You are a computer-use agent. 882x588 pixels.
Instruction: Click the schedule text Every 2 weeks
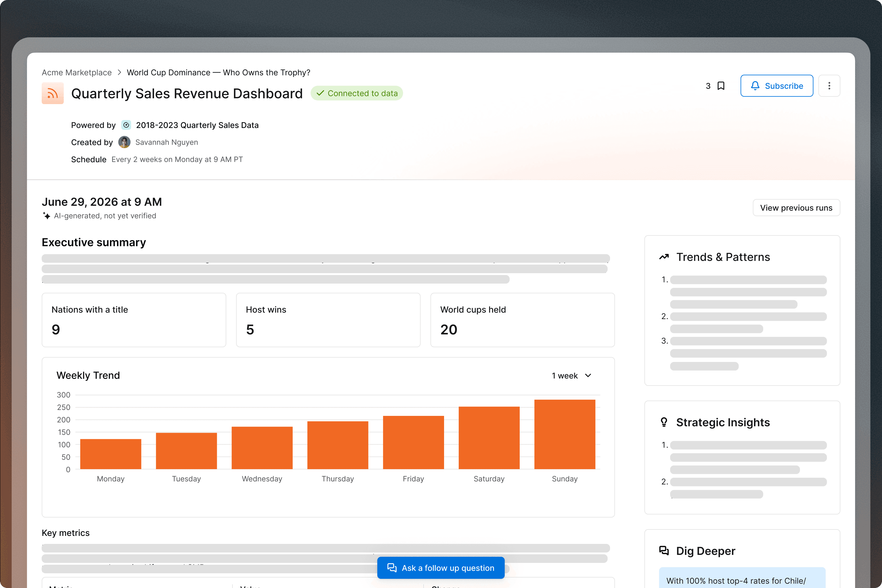(x=177, y=159)
